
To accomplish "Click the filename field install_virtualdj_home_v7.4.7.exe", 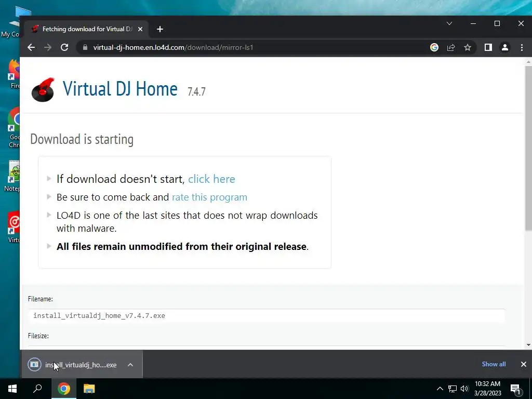I will pos(267,315).
